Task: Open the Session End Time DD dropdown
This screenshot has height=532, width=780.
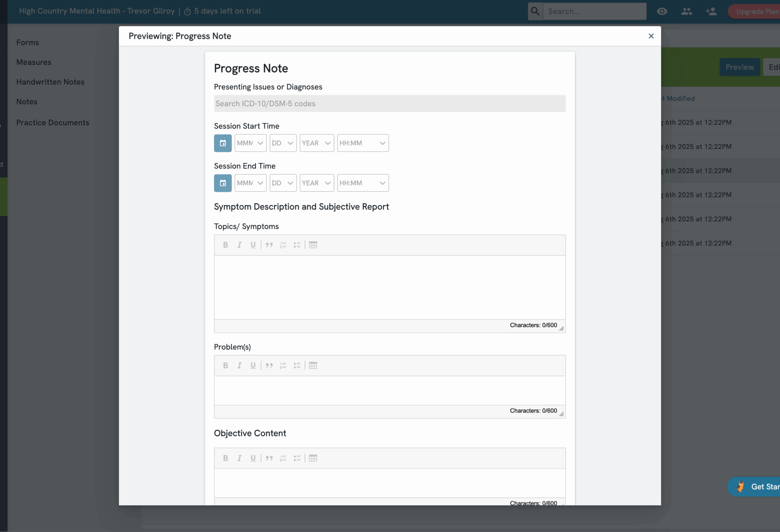Action: (x=283, y=183)
